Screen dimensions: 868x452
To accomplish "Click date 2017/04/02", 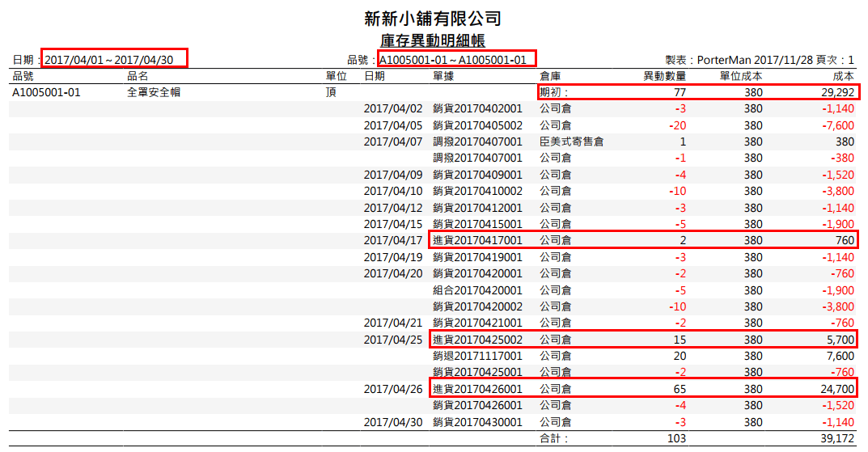I will (393, 109).
